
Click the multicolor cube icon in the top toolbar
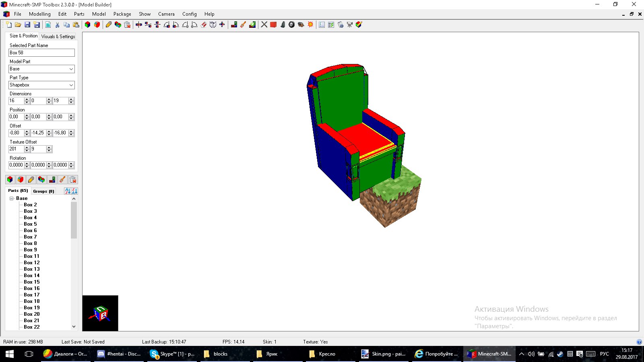pos(87,25)
